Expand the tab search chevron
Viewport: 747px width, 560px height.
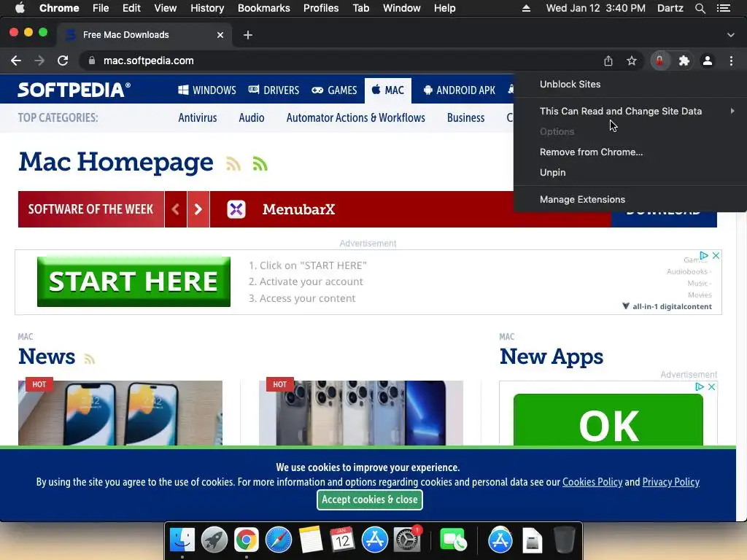coord(731,35)
